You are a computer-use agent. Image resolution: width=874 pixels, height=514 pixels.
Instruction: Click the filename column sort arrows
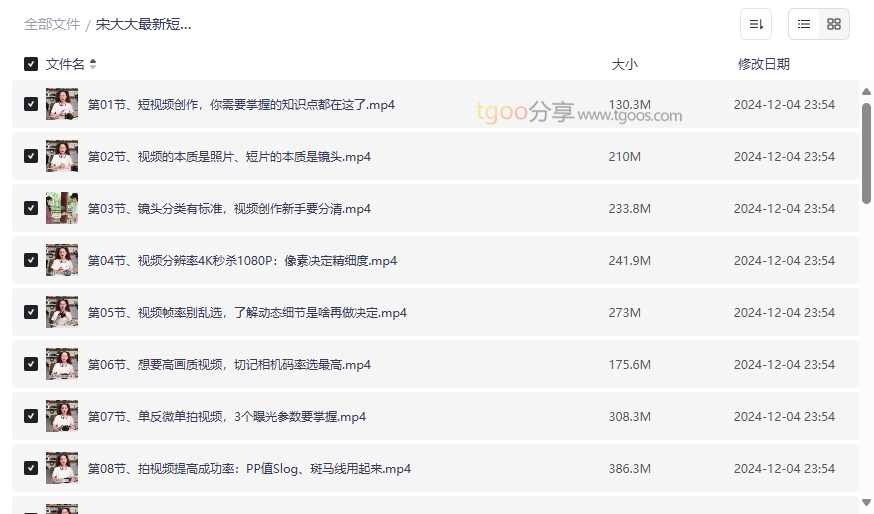[93, 64]
